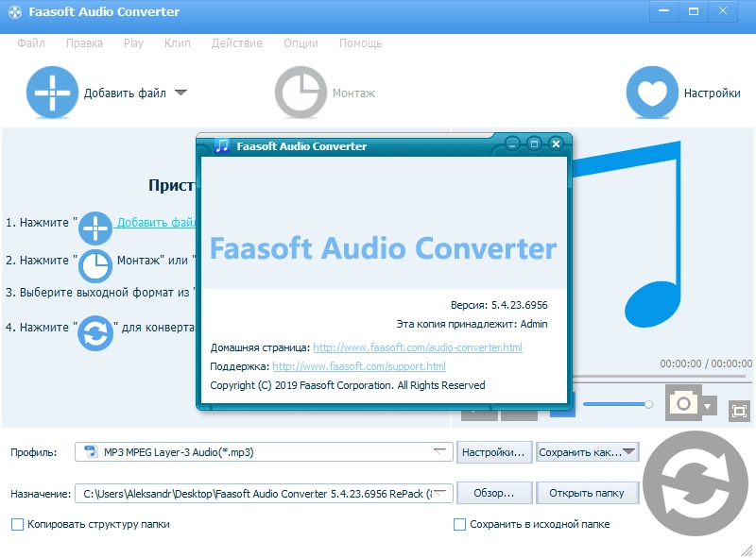Open the snapshot options dropdown arrow
The width and height of the screenshot is (756, 558).
[708, 406]
